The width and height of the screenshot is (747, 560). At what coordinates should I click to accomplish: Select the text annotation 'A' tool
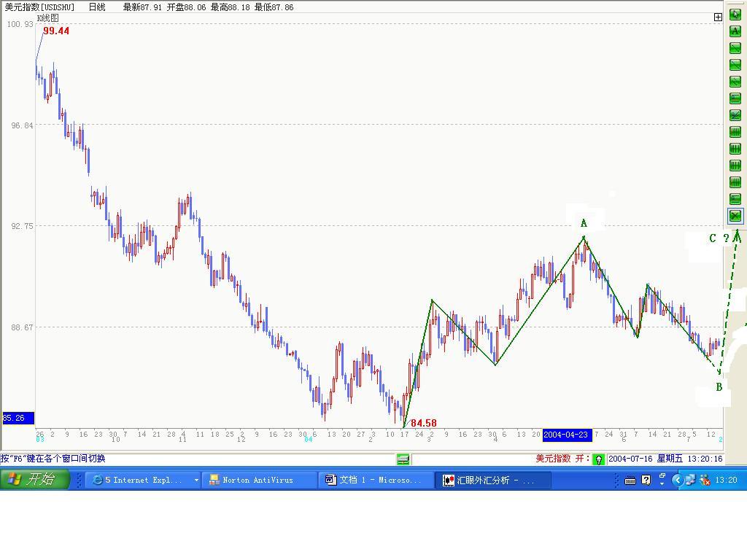tap(735, 31)
